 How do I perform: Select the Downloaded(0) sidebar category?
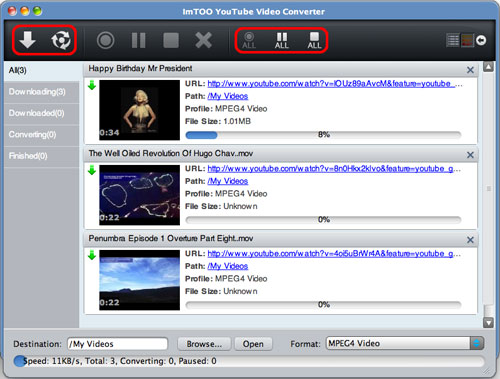pos(41,113)
